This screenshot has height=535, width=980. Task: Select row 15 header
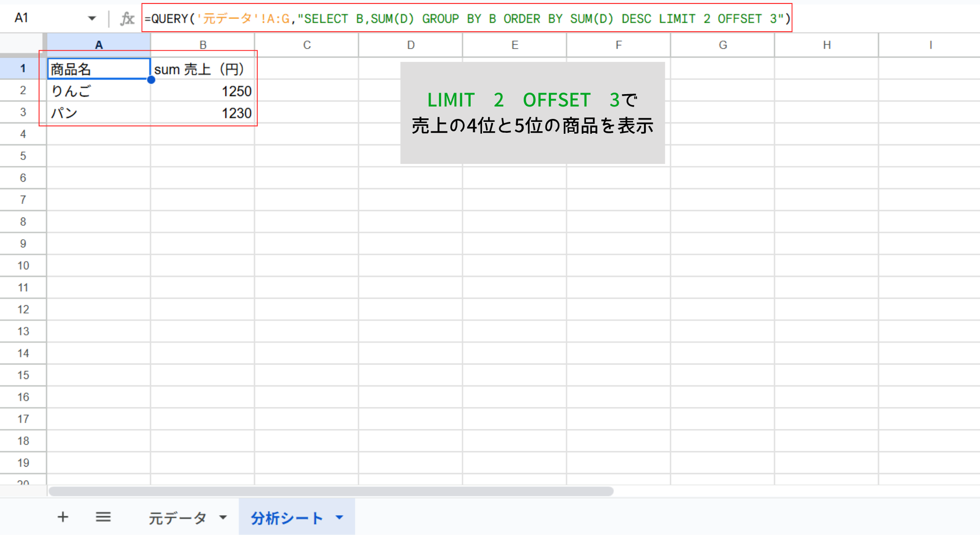[x=23, y=375]
